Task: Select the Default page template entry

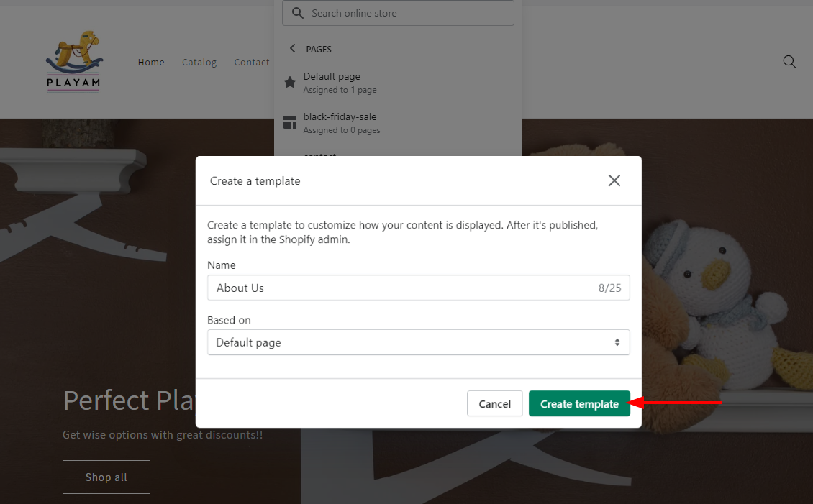Action: click(332, 81)
